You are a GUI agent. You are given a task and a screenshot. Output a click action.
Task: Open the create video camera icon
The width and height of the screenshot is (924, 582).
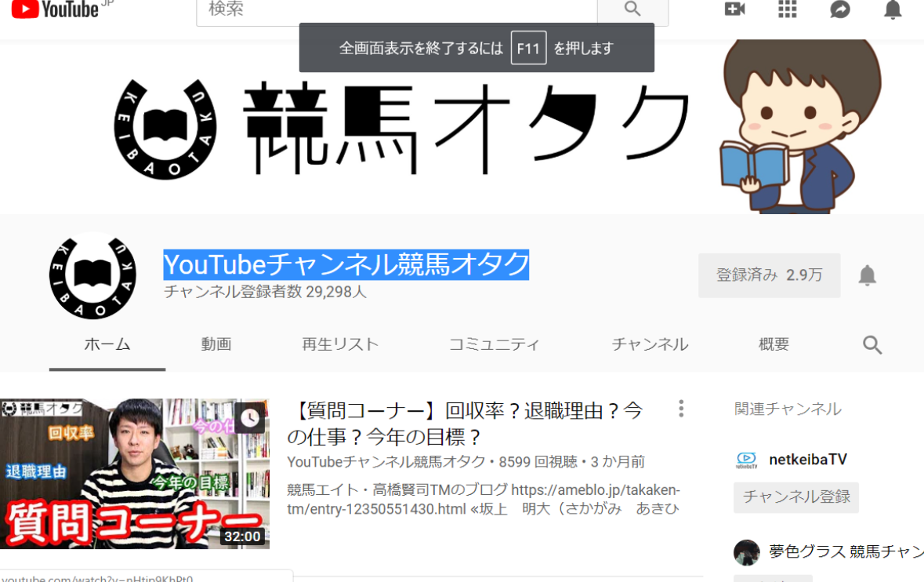click(x=734, y=9)
